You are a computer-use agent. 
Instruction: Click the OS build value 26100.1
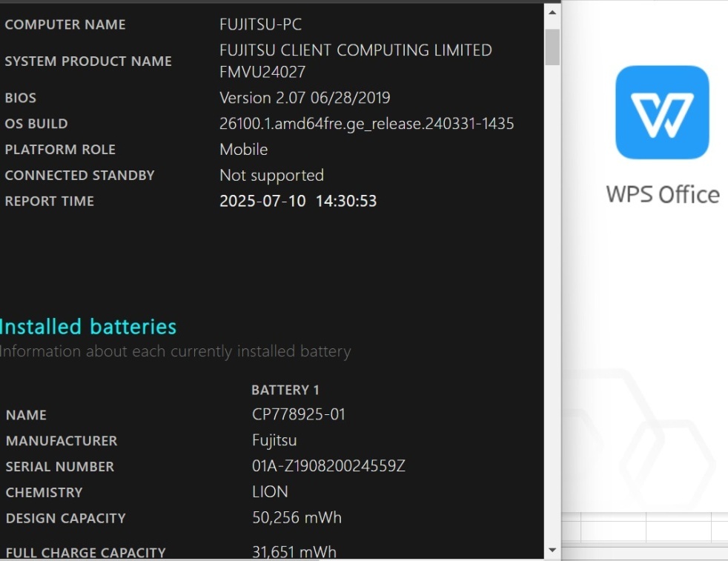pos(366,124)
